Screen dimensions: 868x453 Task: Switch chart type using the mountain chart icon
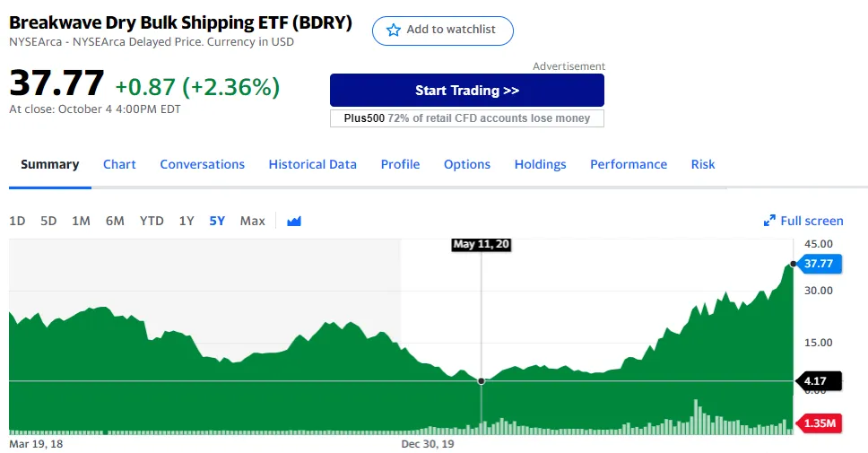pos(294,221)
